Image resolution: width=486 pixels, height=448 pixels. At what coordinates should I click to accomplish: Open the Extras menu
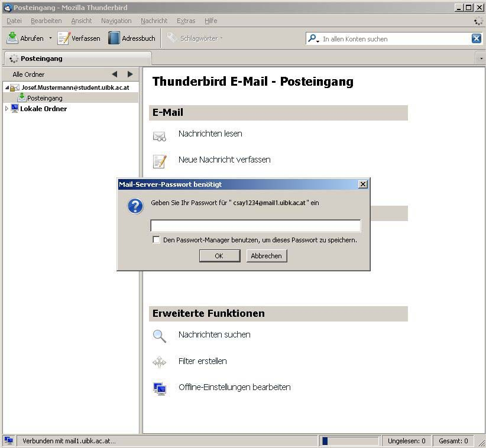(186, 21)
